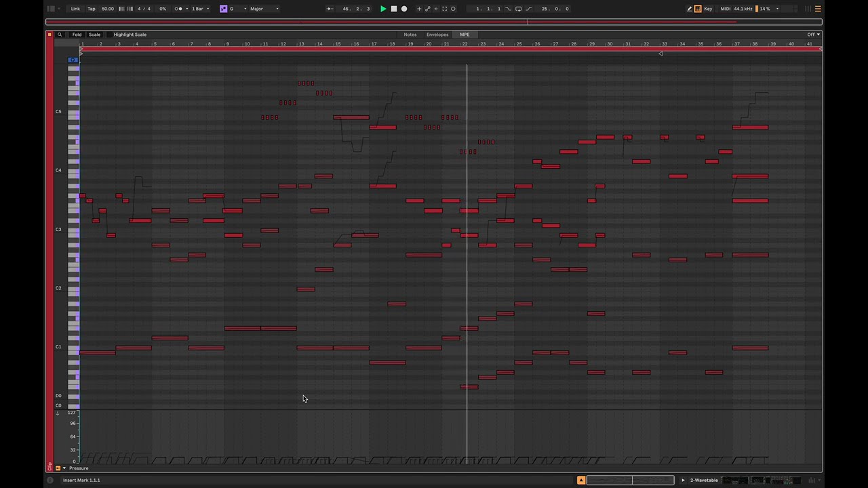Collapse the expression lane fold arrow
The height and width of the screenshot is (488, 868).
(x=58, y=413)
